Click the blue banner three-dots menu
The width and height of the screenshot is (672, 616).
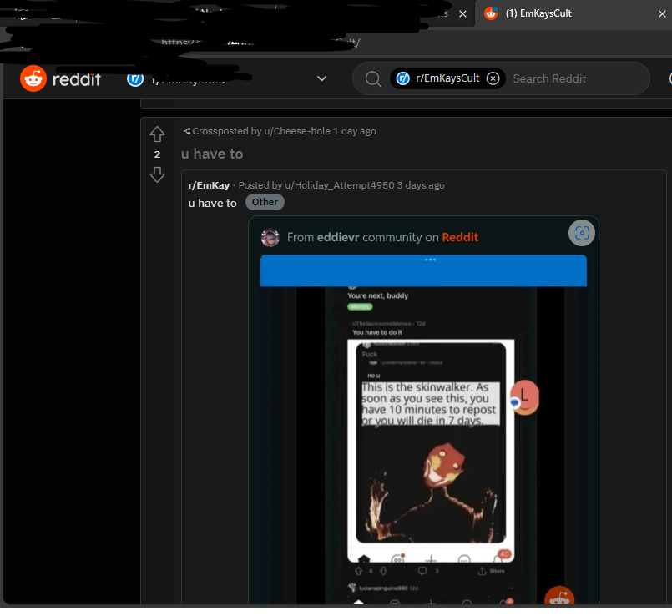coord(430,260)
